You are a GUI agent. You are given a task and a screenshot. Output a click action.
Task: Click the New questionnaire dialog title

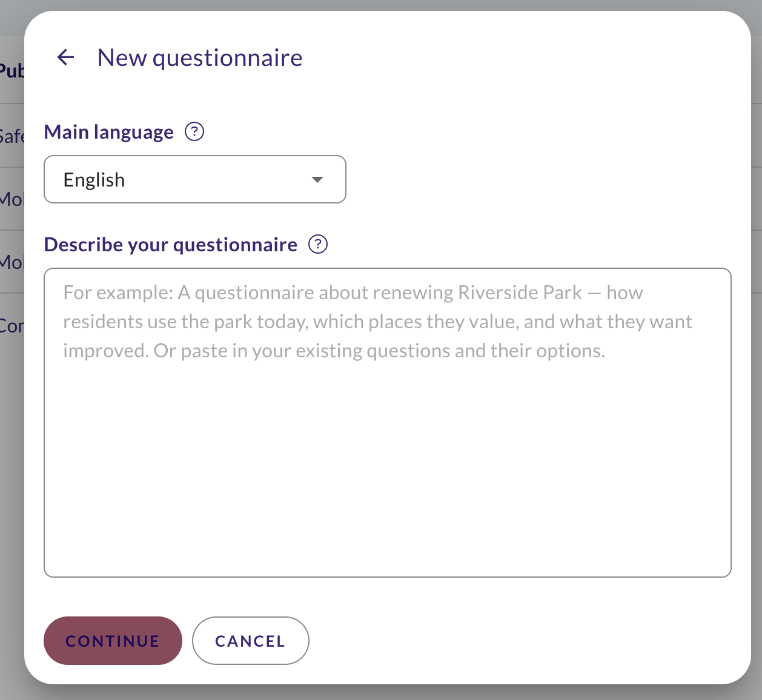[x=200, y=58]
